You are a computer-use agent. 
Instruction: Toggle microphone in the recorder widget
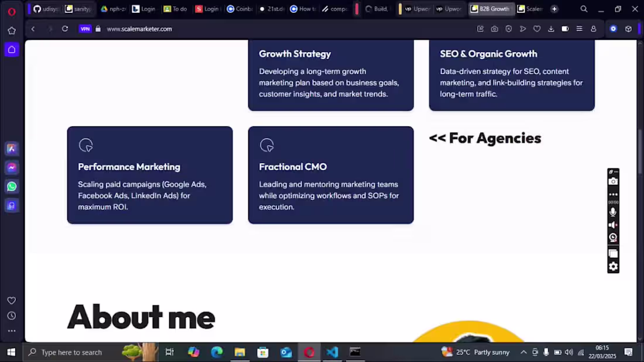(613, 212)
